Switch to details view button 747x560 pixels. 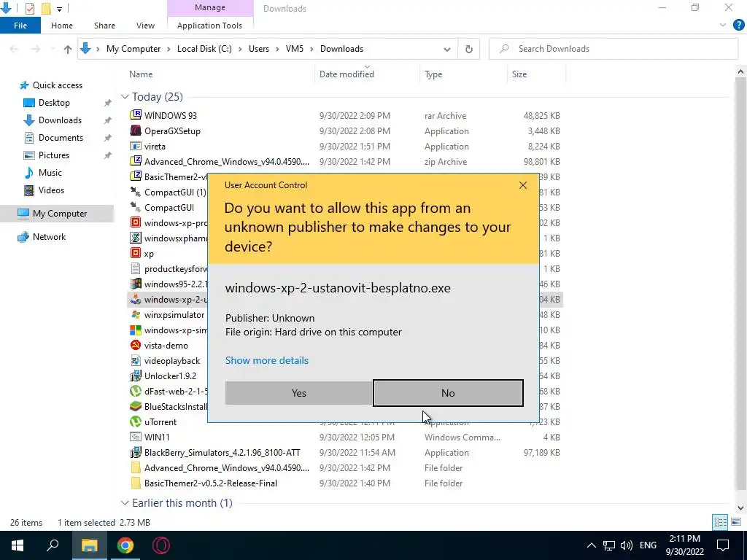click(x=720, y=522)
